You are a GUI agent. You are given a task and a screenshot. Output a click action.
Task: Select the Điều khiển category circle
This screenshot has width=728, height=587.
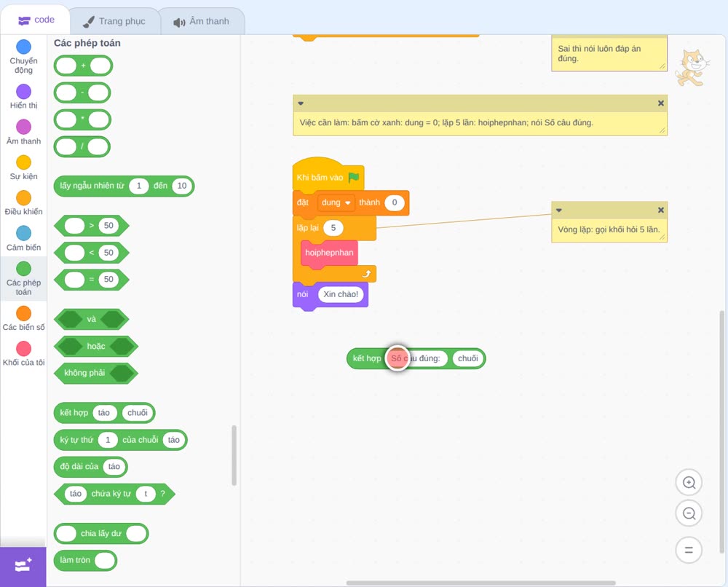[x=24, y=198]
